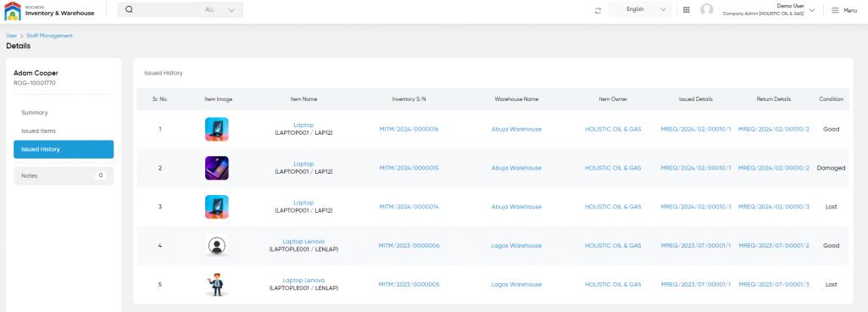
Task: Go to Staff Management breadcrumb
Action: (49, 36)
